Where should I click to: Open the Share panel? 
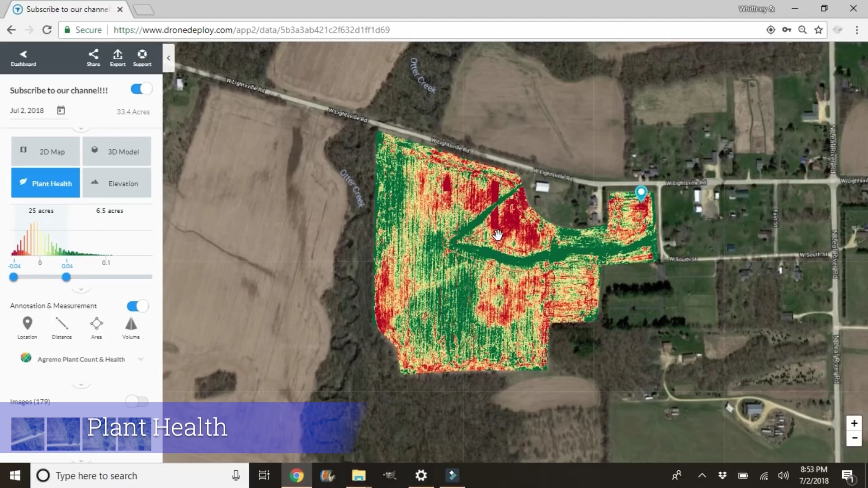[x=93, y=57]
